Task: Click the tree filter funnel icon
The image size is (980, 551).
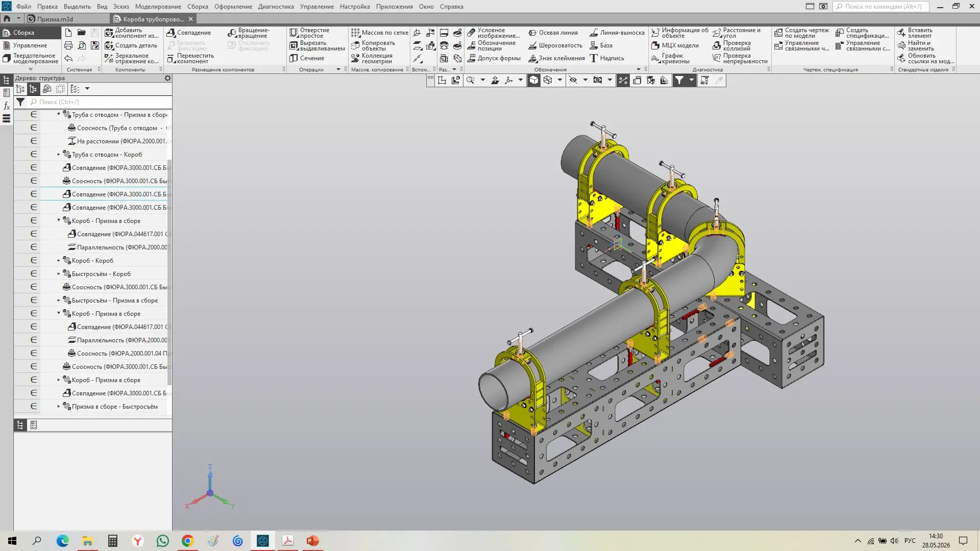Action: (x=20, y=102)
